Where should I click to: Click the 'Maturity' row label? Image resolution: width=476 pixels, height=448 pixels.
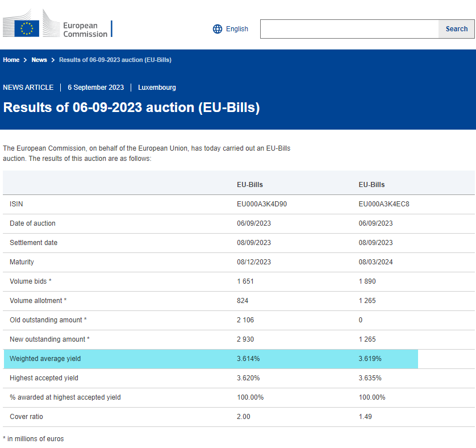(22, 262)
